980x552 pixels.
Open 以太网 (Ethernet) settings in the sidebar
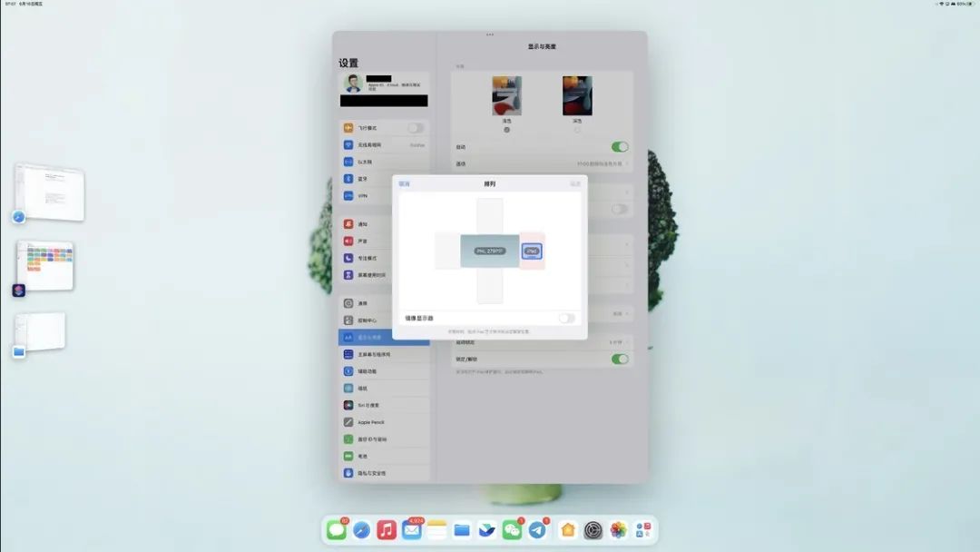pyautogui.click(x=384, y=162)
